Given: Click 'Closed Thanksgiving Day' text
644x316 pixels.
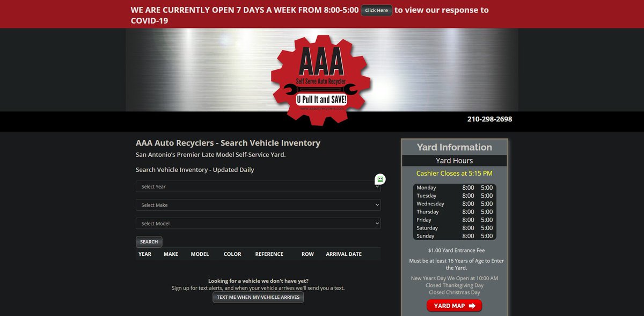Looking at the screenshot, I should [454, 285].
